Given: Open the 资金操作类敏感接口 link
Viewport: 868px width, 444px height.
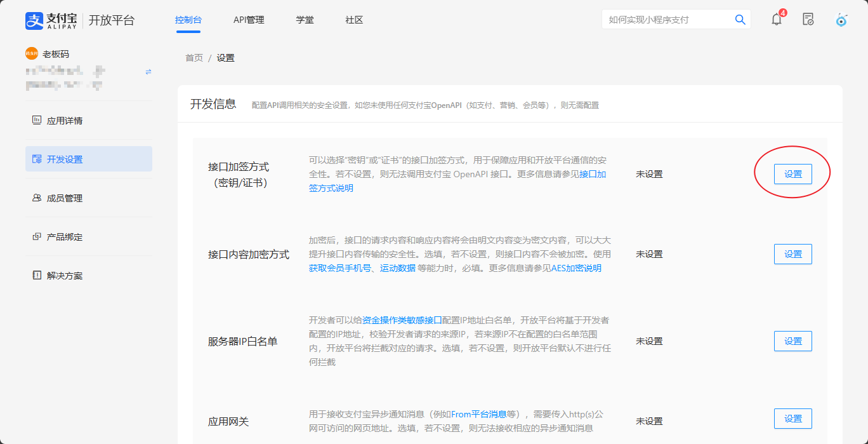Looking at the screenshot, I should [x=402, y=320].
